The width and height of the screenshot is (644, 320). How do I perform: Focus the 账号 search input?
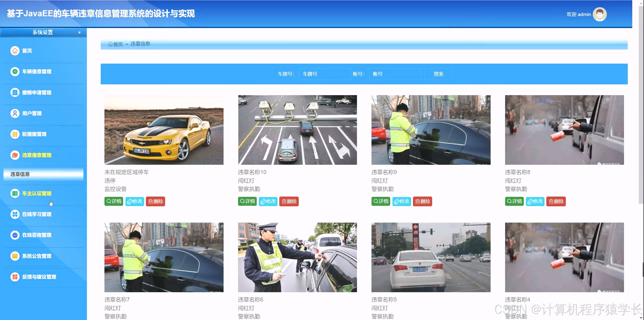(395, 74)
